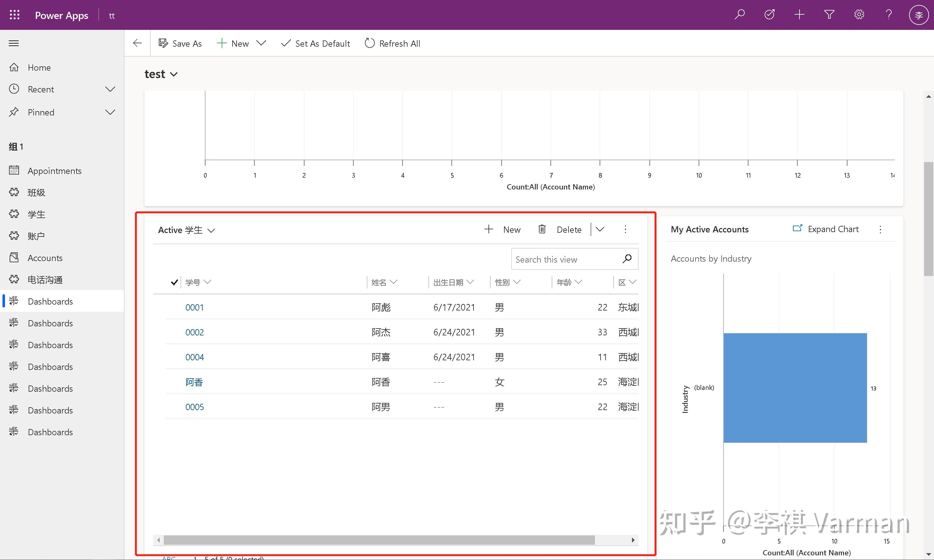This screenshot has width=934, height=560.
Task: Open the app launcher waffle icon
Action: click(14, 15)
